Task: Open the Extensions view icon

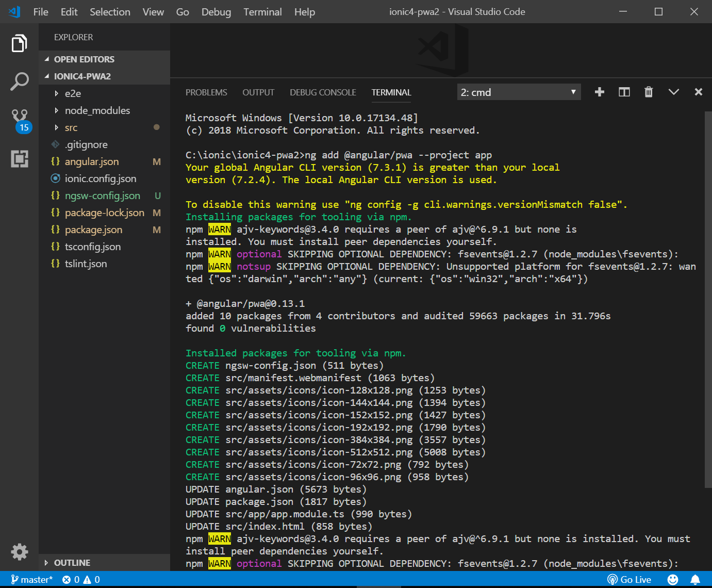Action: click(x=19, y=159)
